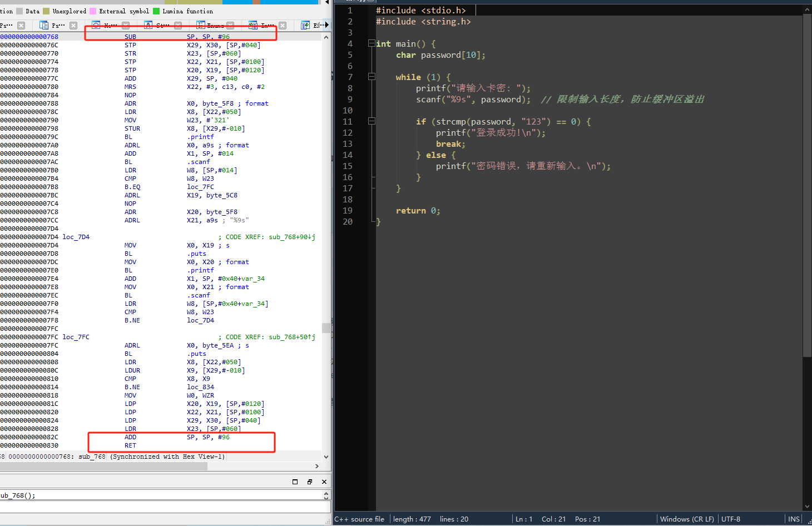Click the 'Synchronized with Hex View-1' status text
812x526 pixels.
(167, 456)
